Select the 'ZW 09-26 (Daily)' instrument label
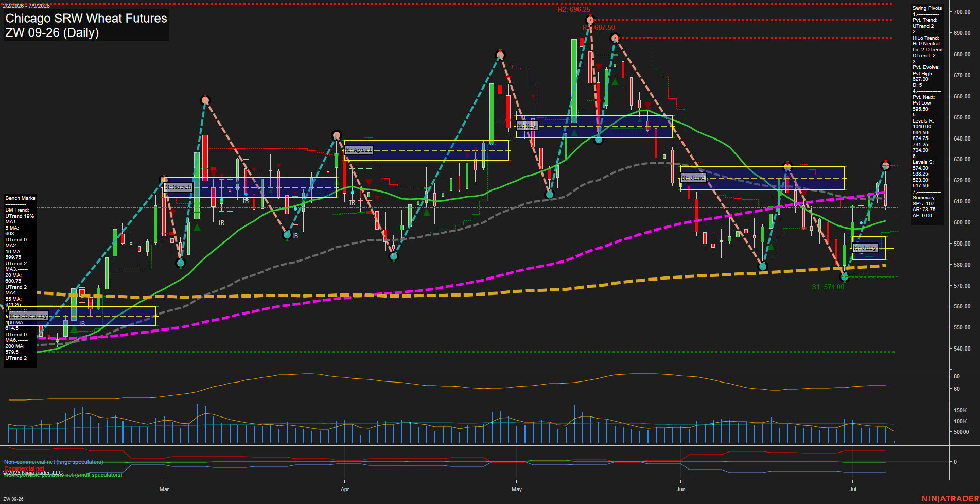Image resolution: width=980 pixels, height=504 pixels. click(x=52, y=32)
